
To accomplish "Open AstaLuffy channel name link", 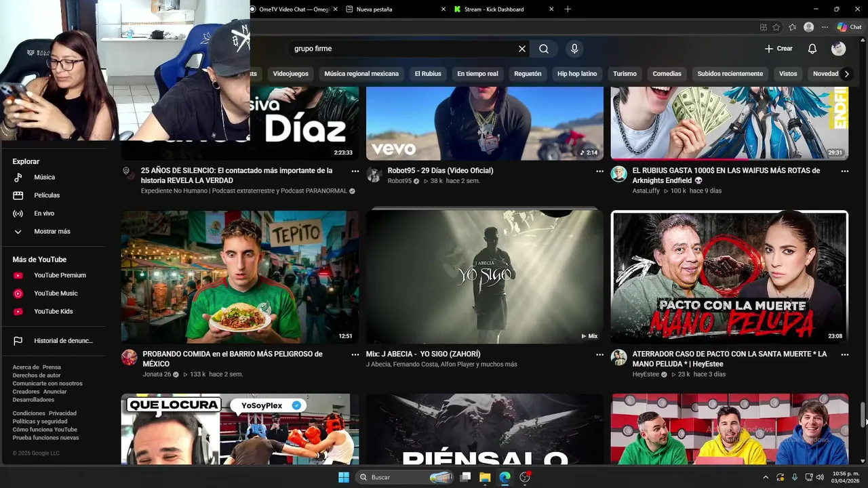I will pos(646,191).
